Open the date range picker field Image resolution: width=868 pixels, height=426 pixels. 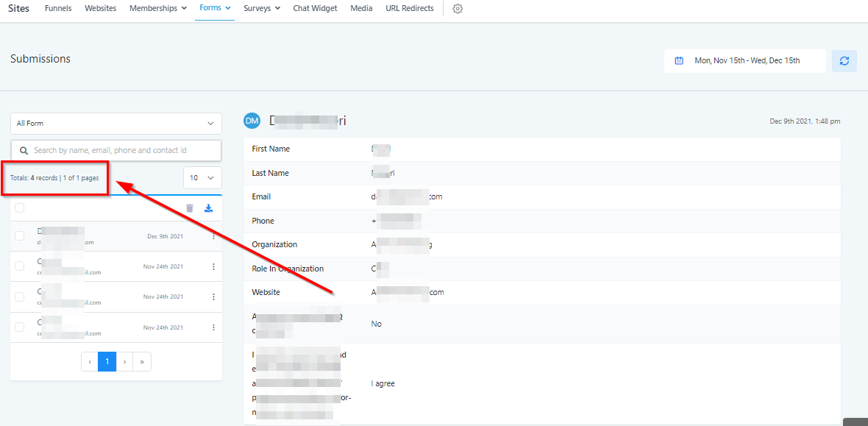pyautogui.click(x=747, y=61)
